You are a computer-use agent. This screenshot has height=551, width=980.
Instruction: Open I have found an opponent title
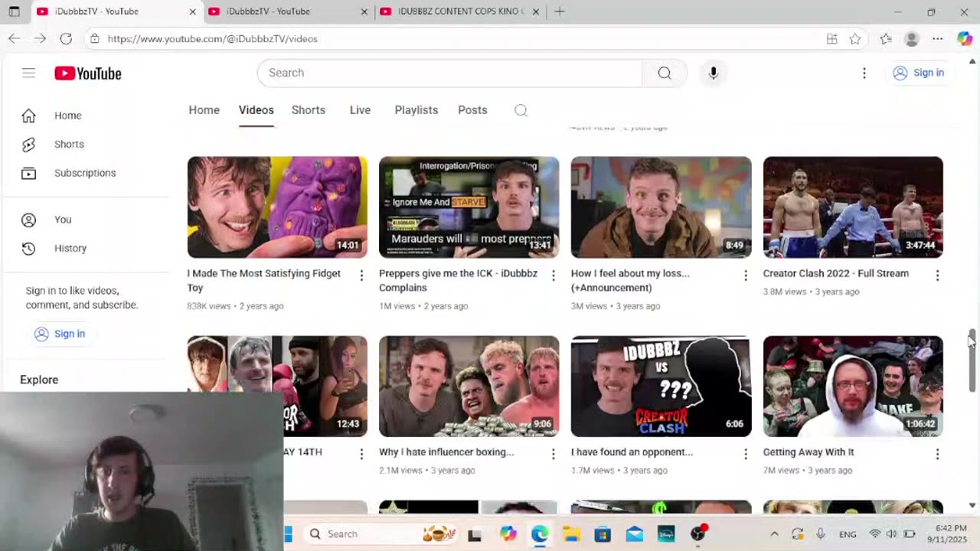tap(632, 452)
